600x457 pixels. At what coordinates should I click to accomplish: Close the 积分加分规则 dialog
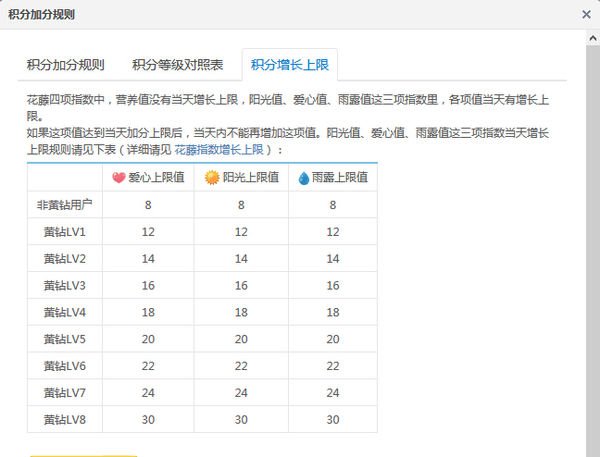[x=586, y=15]
